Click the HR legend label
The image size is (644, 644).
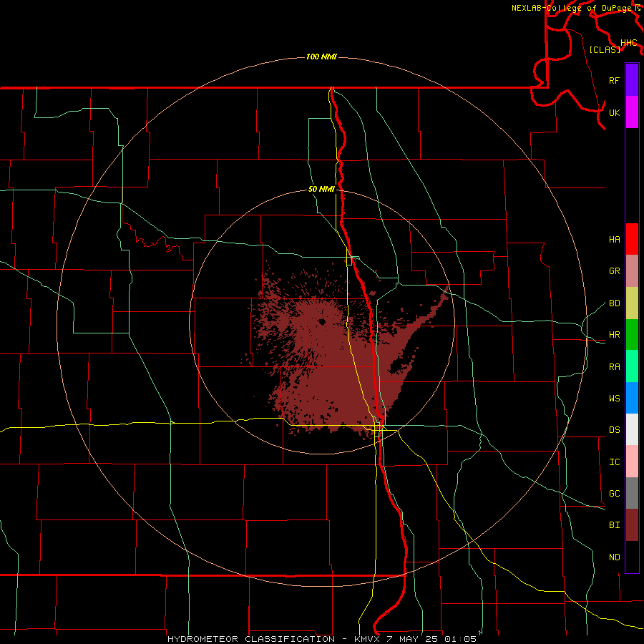tap(614, 335)
